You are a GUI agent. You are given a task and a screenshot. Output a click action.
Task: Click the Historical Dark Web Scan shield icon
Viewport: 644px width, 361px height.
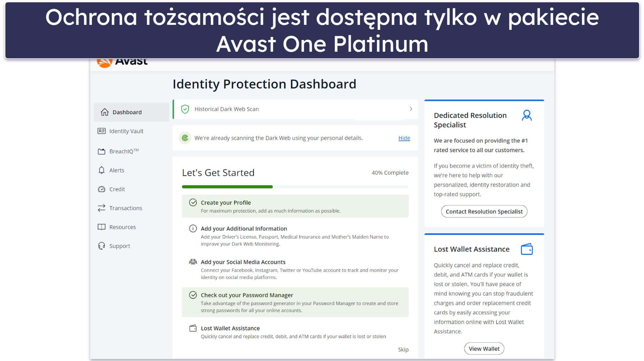[x=185, y=109]
